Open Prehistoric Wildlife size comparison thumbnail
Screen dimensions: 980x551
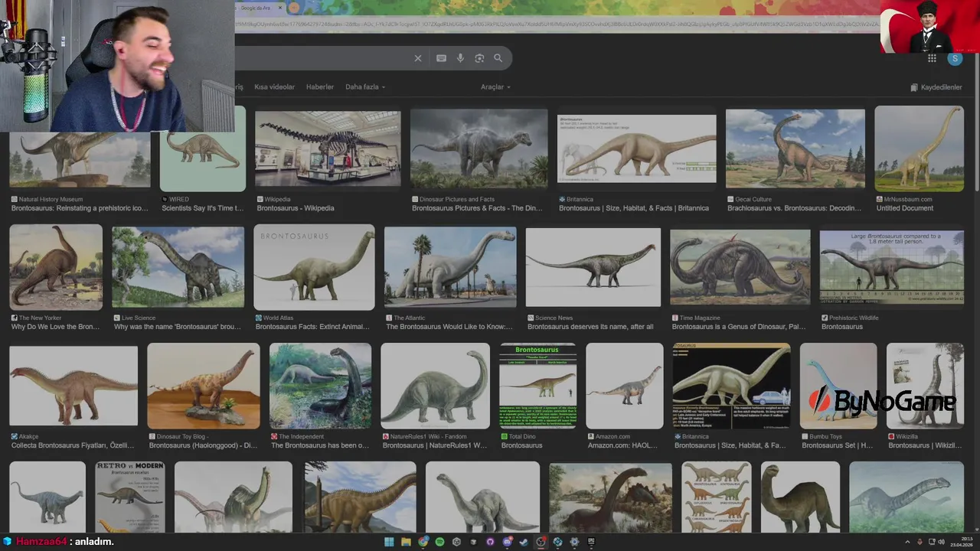(892, 267)
